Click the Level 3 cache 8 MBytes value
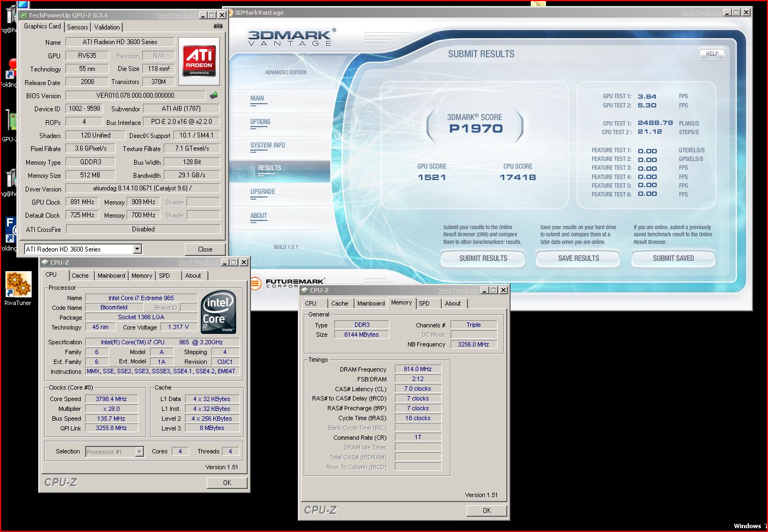The height and width of the screenshot is (532, 768). 212,428
